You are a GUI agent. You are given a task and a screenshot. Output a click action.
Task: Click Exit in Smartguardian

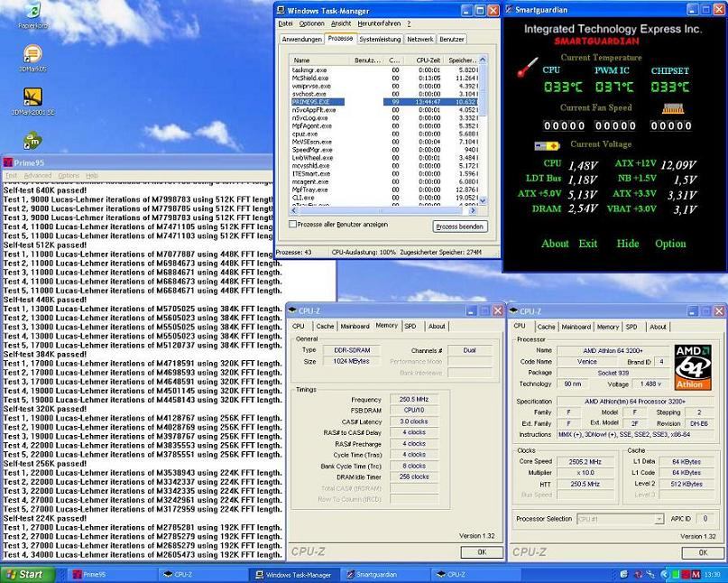tap(588, 244)
